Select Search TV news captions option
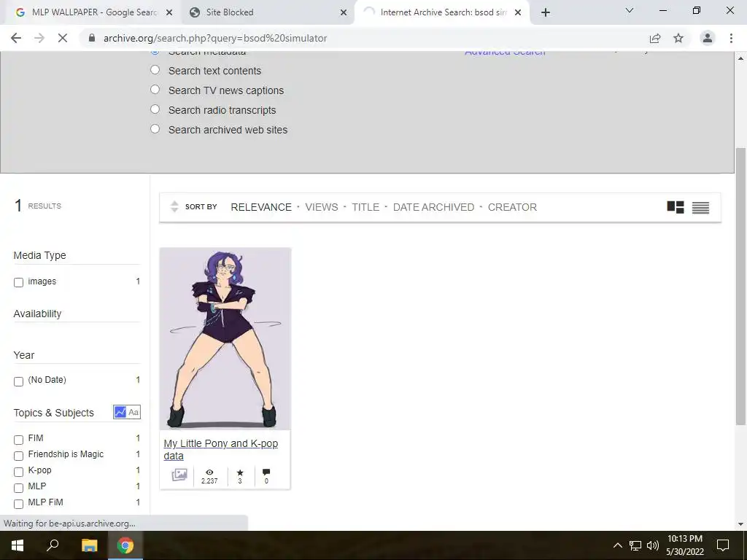This screenshot has height=560, width=747. [x=155, y=90]
